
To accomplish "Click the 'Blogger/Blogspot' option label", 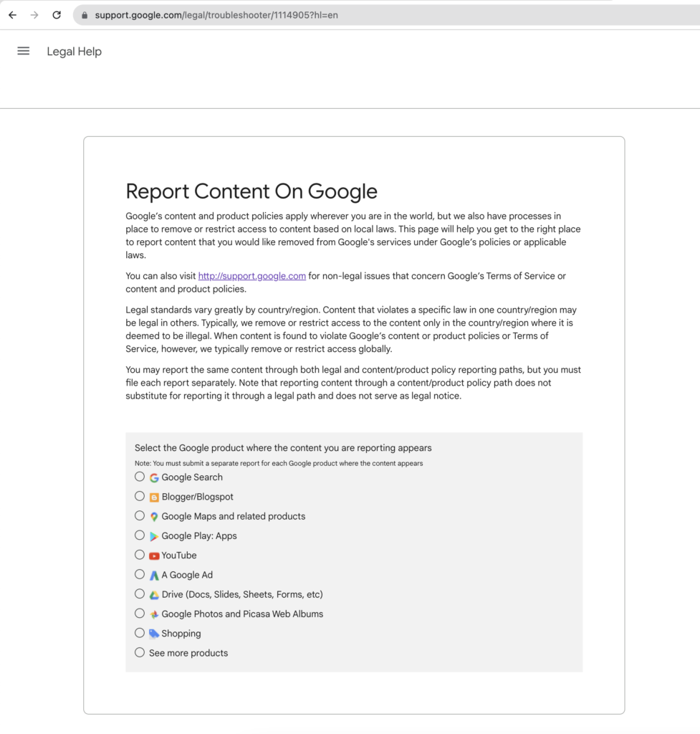I will [x=198, y=497].
